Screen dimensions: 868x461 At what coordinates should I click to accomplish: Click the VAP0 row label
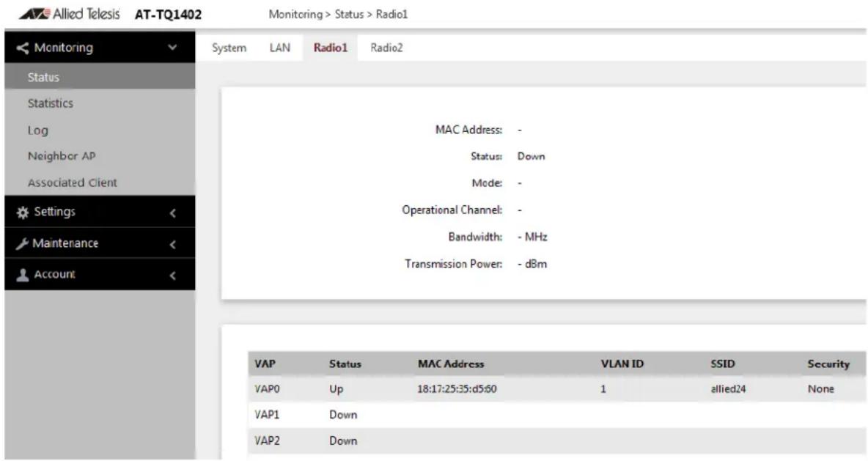[267, 389]
